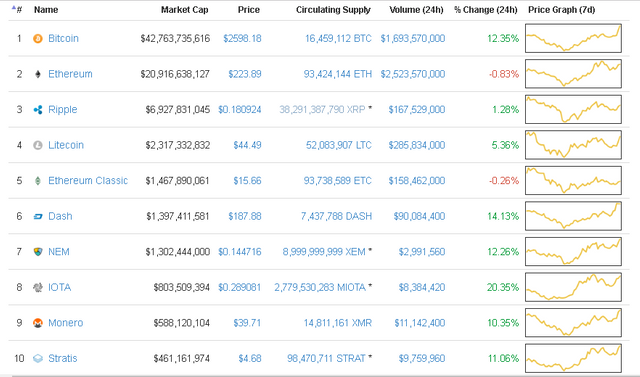Viewport: 640px width, 377px height.
Task: Sort by % Change (24h) header
Action: [x=485, y=9]
